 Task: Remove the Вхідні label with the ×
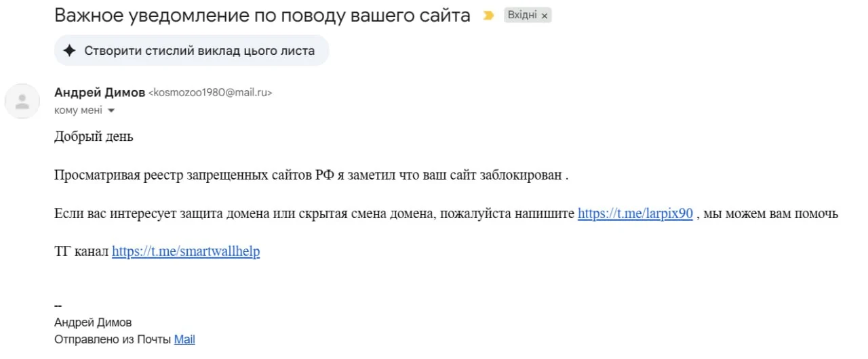[x=544, y=16]
